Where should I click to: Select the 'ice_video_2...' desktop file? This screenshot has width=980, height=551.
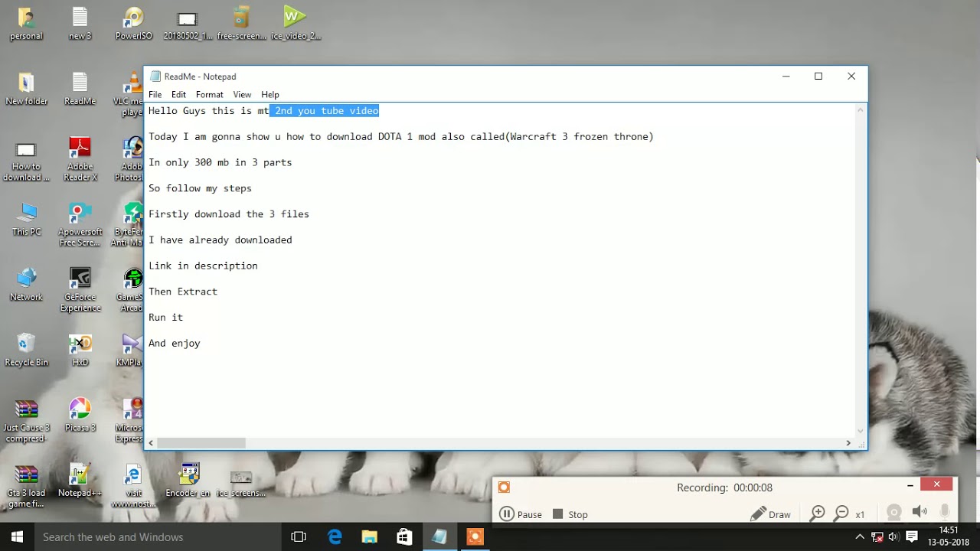tap(296, 24)
